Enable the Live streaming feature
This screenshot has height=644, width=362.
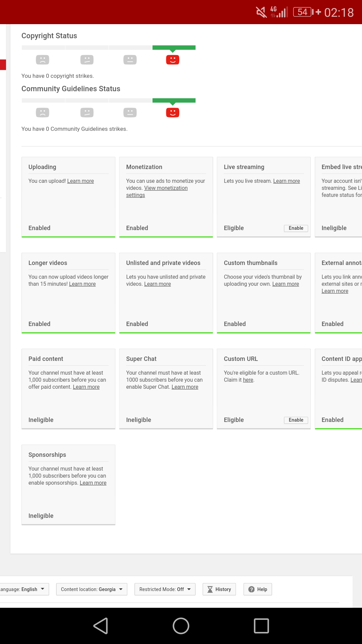click(296, 228)
